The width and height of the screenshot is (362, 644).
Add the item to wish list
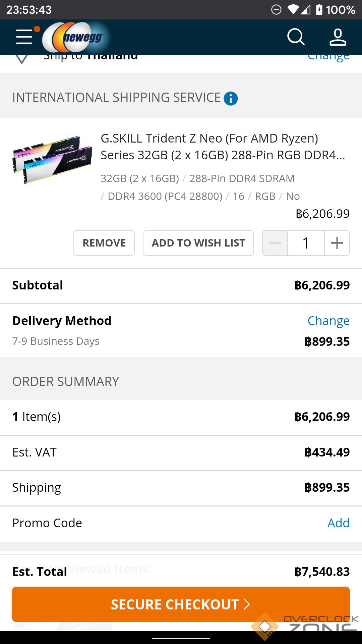198,243
